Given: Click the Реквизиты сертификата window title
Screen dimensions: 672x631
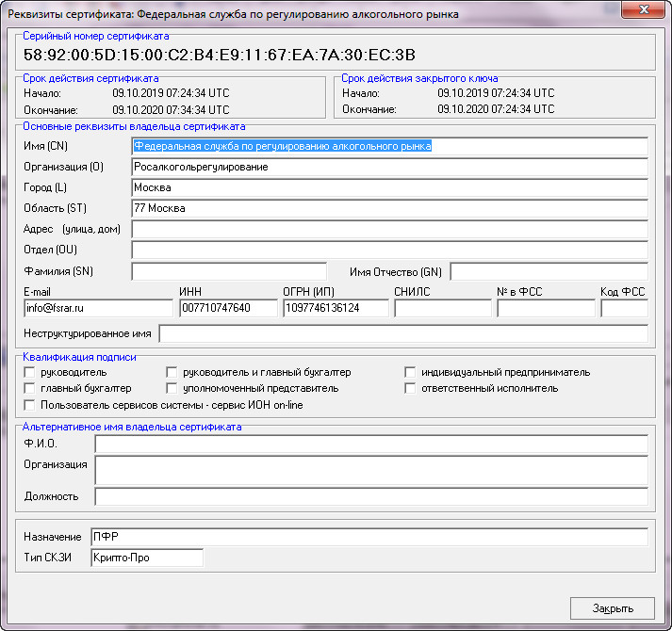Looking at the screenshot, I should pos(233,14).
